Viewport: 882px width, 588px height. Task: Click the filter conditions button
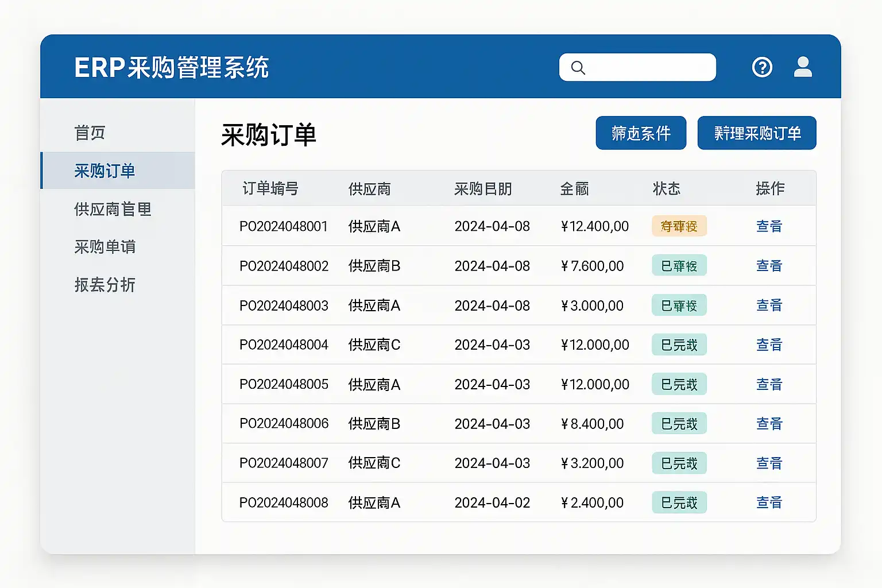tap(641, 133)
